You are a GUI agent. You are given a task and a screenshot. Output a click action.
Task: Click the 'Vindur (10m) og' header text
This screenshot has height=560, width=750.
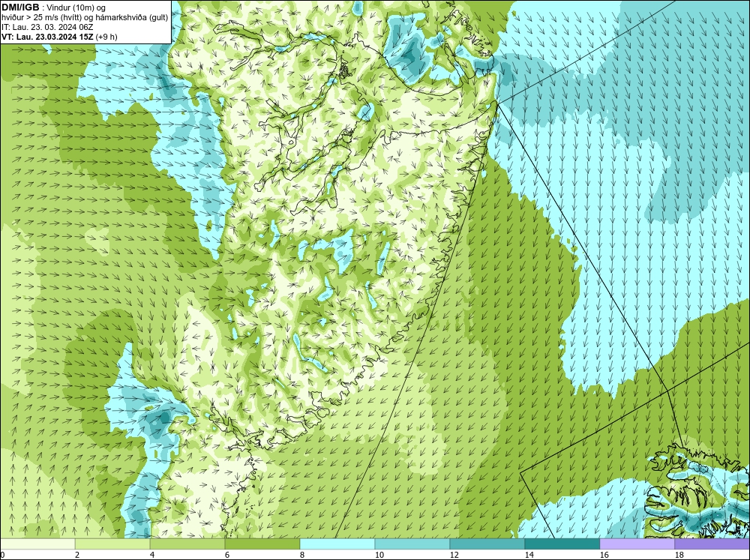coord(76,7)
